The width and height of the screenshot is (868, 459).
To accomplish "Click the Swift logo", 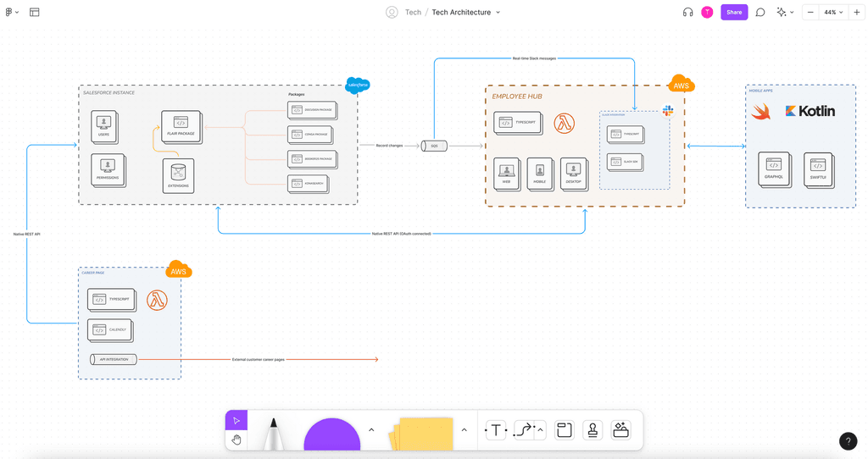I will coord(761,112).
